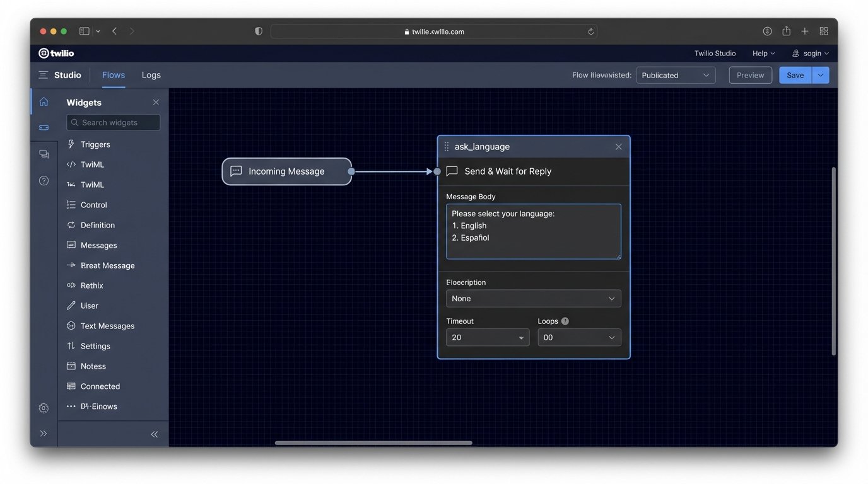Image resolution: width=868 pixels, height=484 pixels.
Task: Expand the Timeout dropdown showing 20
Action: click(x=487, y=337)
